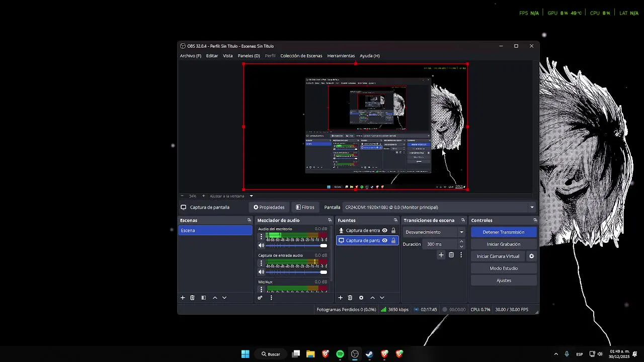Toggle lock on Captura de pantalla source
644x362 pixels.
[393, 241]
